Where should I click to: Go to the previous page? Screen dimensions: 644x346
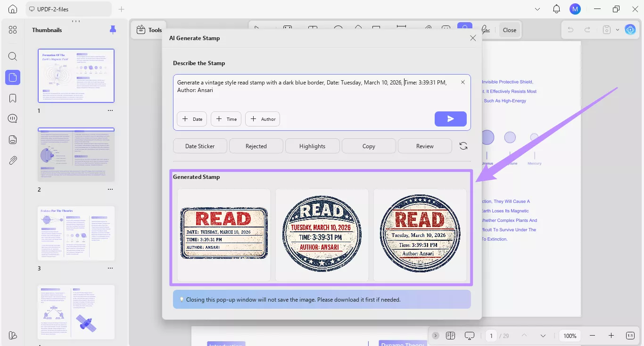523,336
